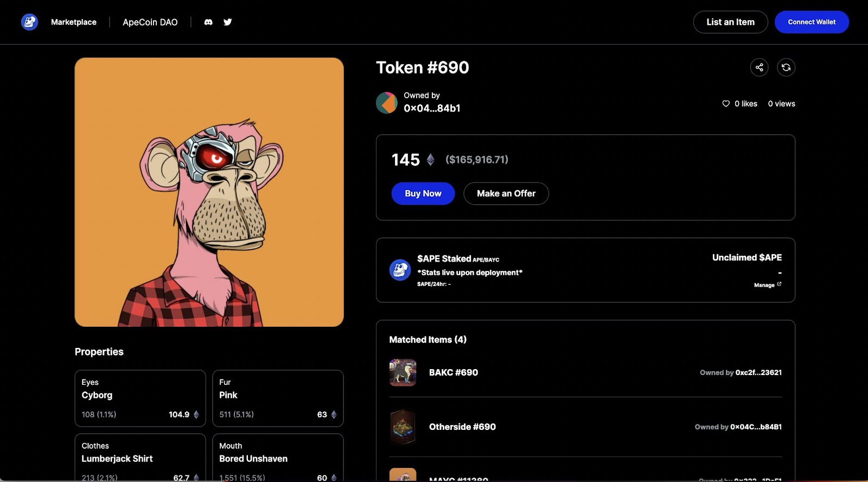This screenshot has width=868, height=482.
Task: Click the Connect Wallet button
Action: (x=812, y=22)
